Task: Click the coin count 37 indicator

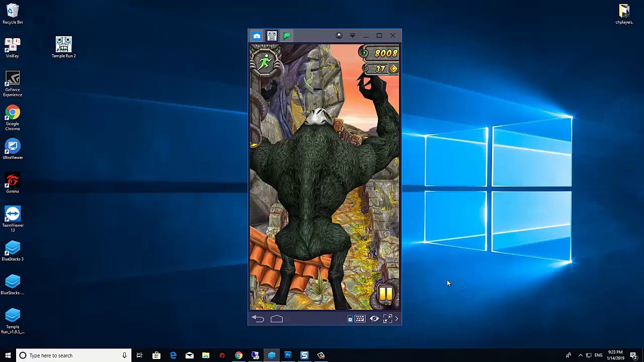Action: 381,69
